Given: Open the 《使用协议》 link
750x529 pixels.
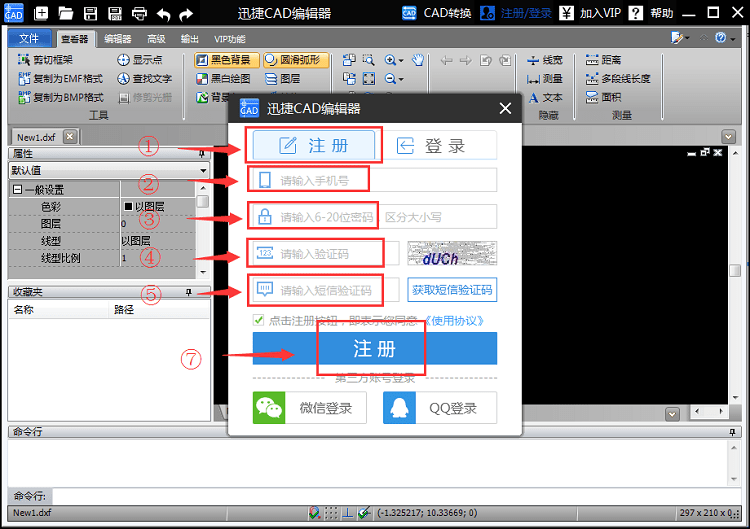Looking at the screenshot, I should 452,320.
